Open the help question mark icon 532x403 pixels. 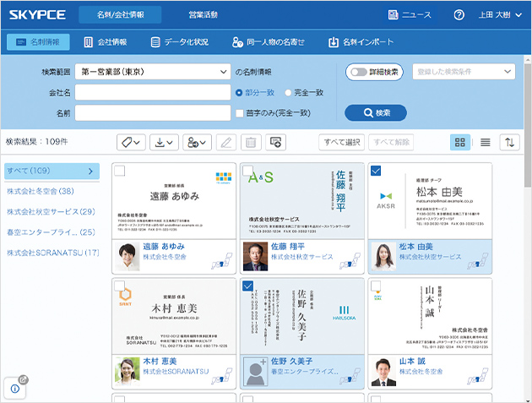tap(459, 15)
